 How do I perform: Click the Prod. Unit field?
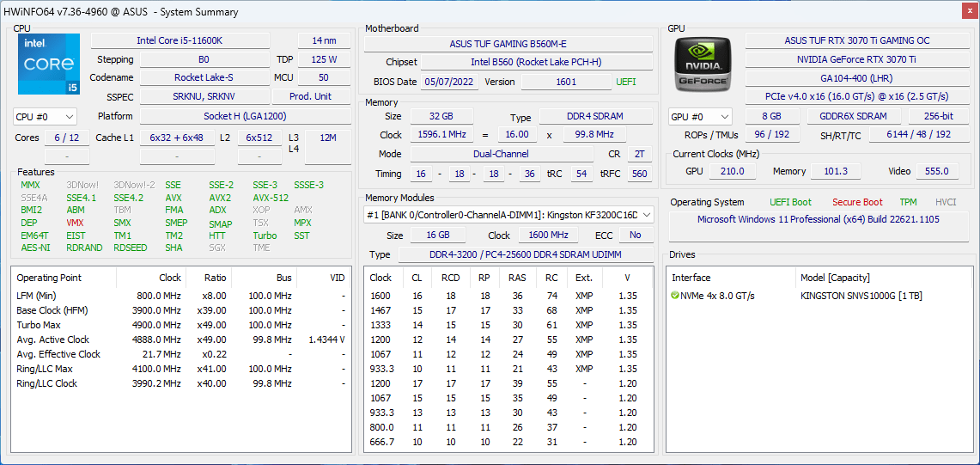click(x=310, y=96)
